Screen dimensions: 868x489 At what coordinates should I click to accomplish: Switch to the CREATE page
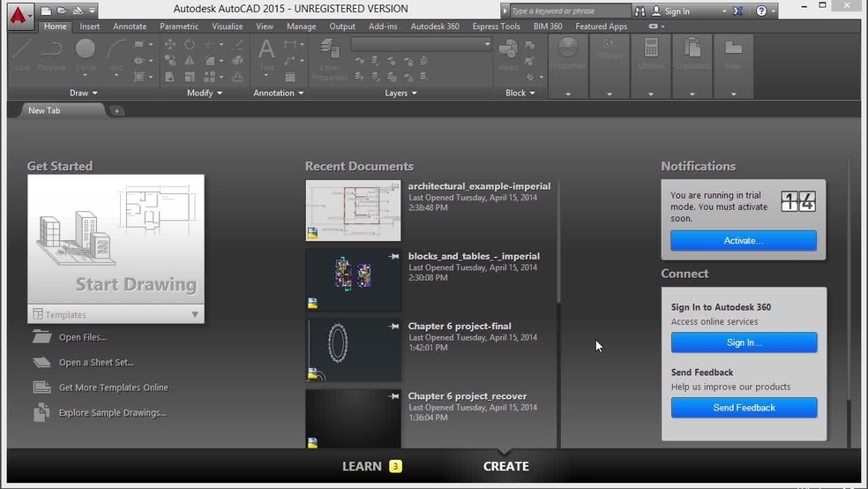click(x=506, y=466)
